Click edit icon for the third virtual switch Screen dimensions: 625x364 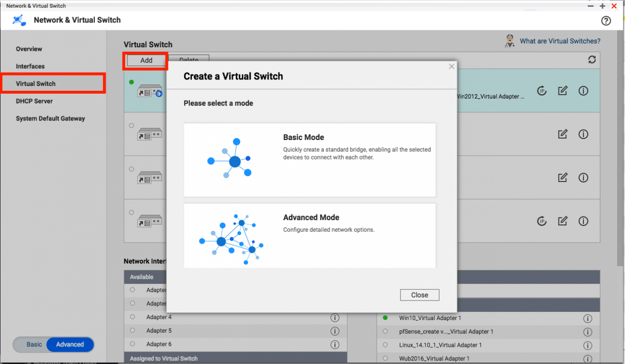[x=562, y=178]
